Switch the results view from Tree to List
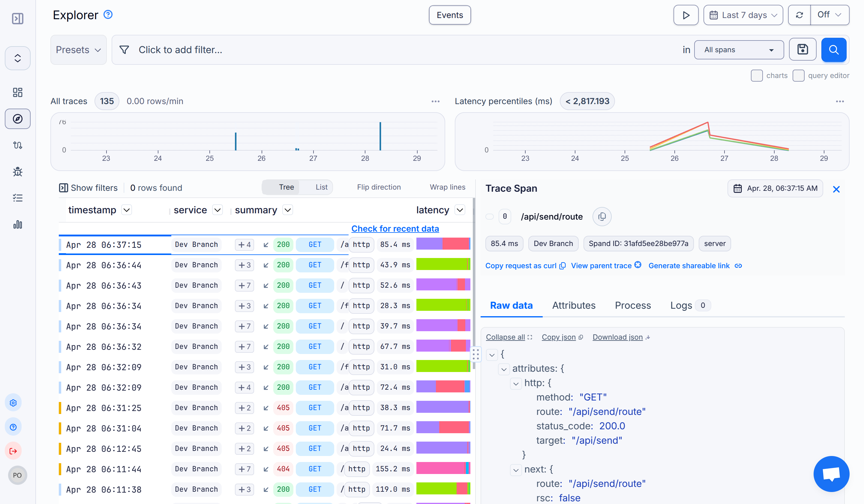 [x=321, y=187]
